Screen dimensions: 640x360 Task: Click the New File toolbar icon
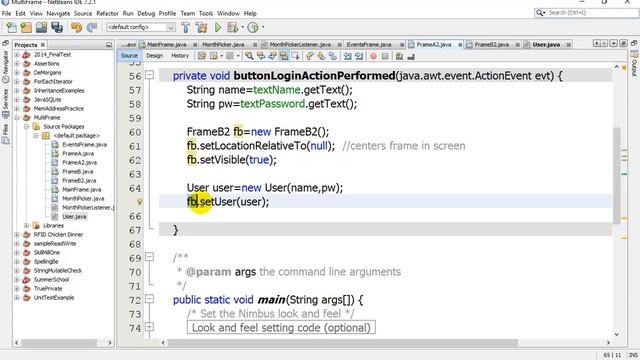[11, 27]
